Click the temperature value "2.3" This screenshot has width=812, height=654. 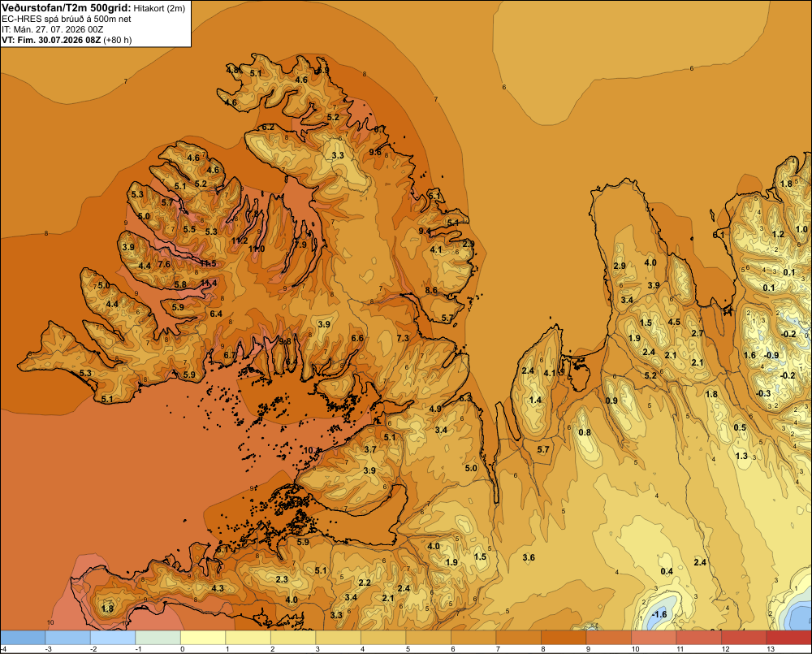(x=282, y=579)
